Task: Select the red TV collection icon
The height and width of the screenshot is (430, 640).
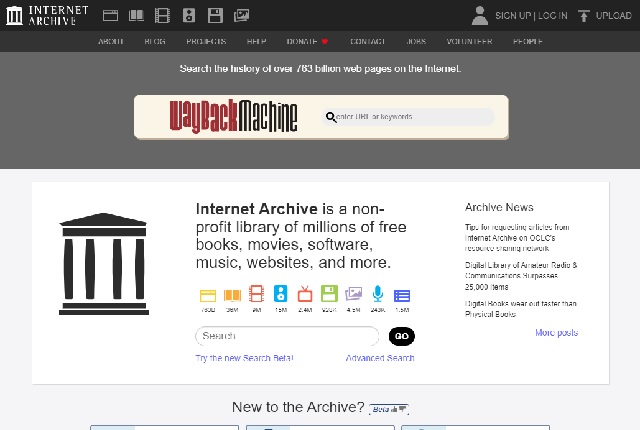Action: tap(305, 293)
